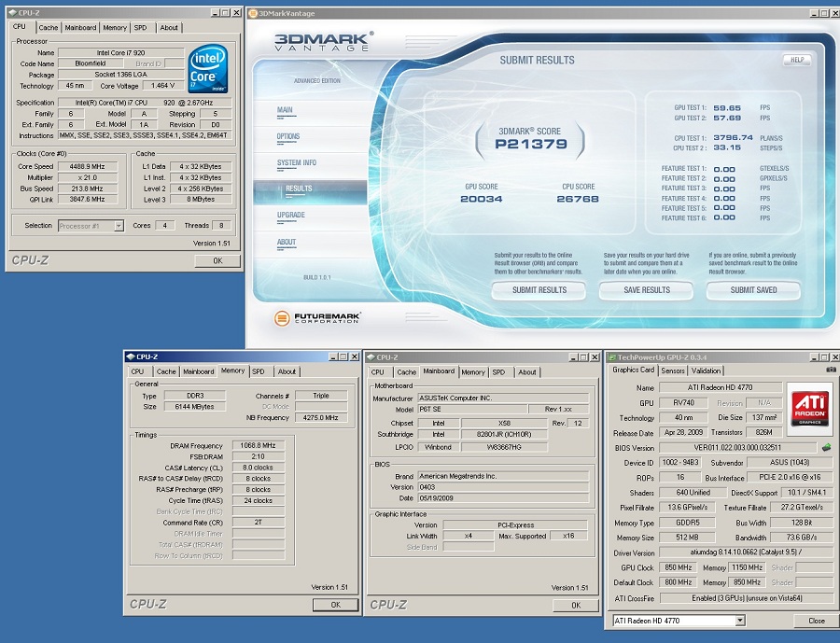Click the Intel Core i7 logo badge
Image resolution: width=840 pixels, height=643 pixels.
(x=208, y=68)
